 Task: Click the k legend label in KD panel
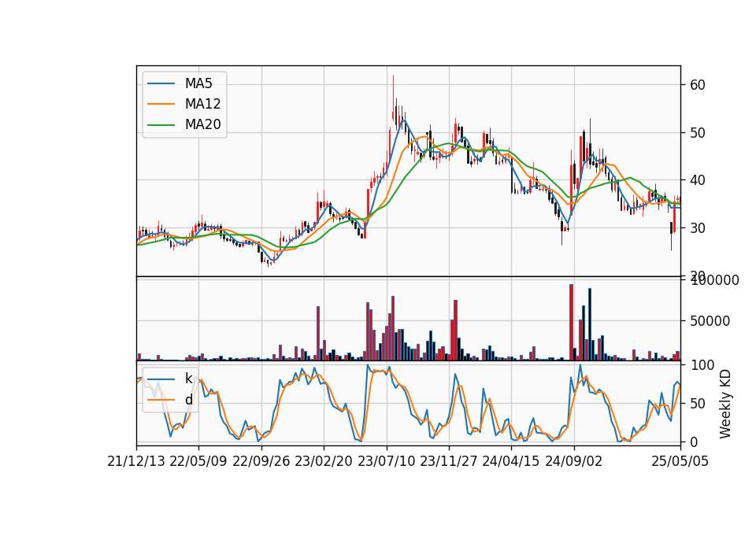[188, 379]
